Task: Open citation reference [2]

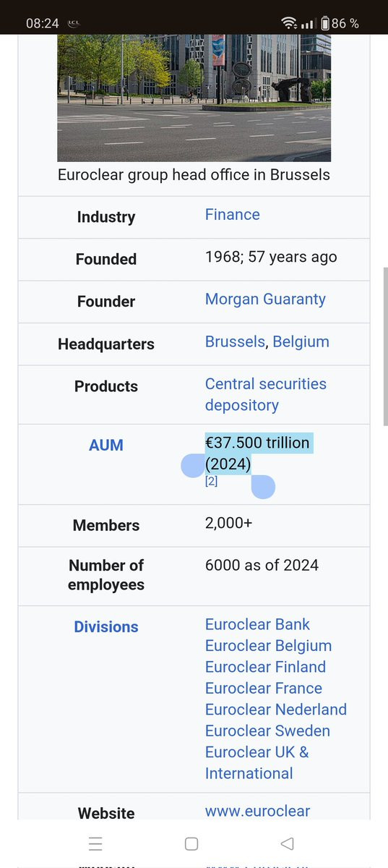Action: 211,481
